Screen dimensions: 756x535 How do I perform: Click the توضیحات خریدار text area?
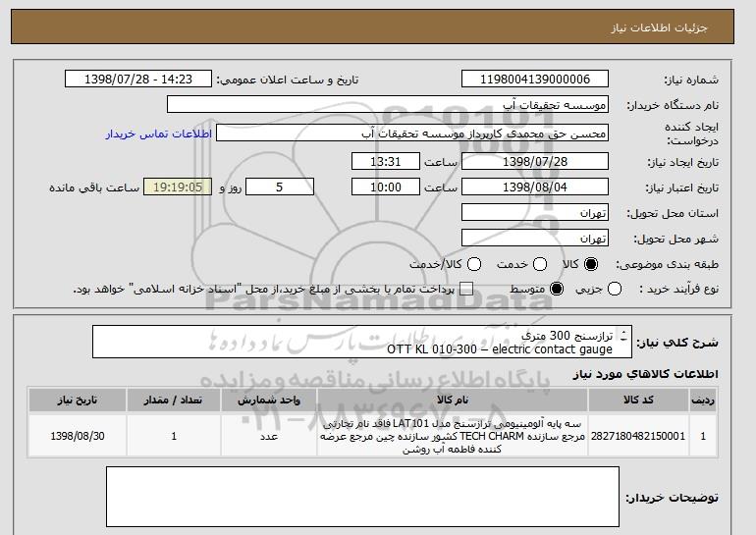point(362,497)
